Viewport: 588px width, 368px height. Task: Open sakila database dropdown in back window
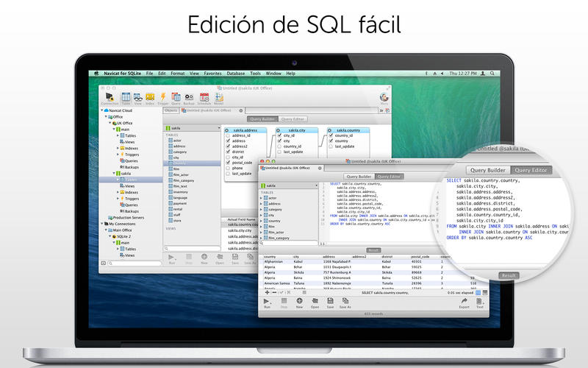point(193,128)
